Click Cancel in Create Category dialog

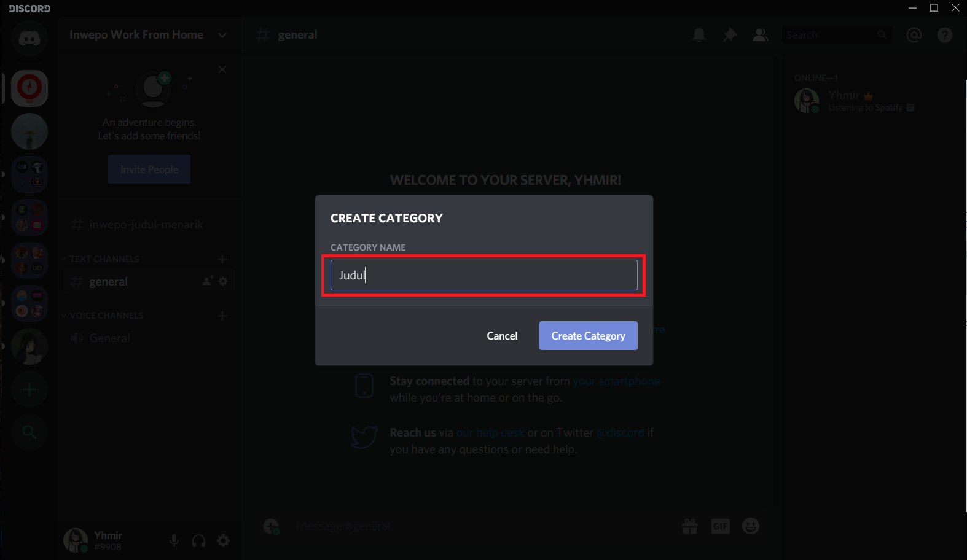[502, 336]
